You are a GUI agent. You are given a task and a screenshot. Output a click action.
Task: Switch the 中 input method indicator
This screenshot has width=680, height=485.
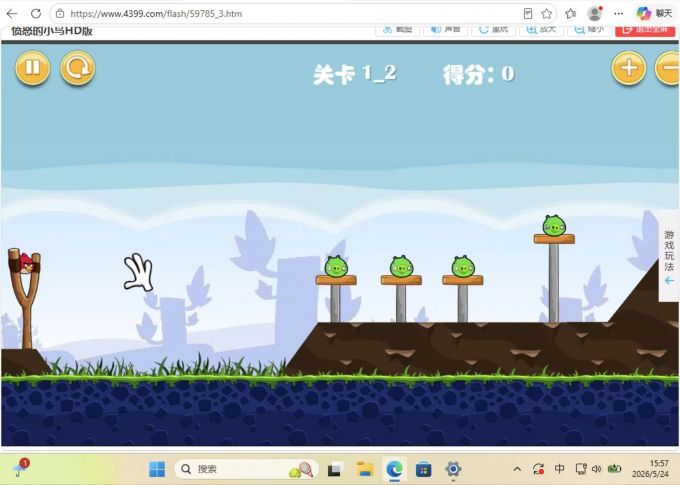(559, 469)
